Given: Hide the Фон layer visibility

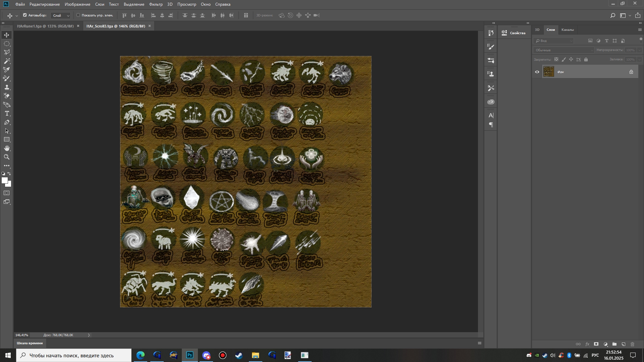Looking at the screenshot, I should (x=537, y=72).
